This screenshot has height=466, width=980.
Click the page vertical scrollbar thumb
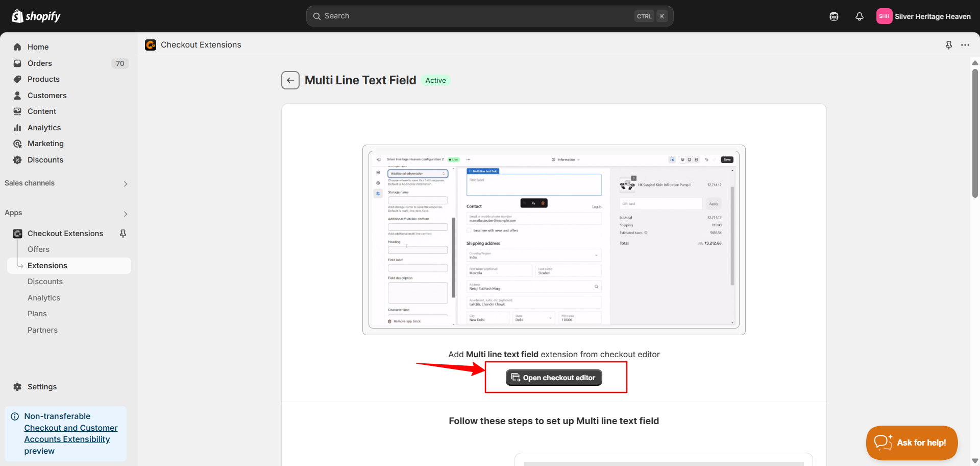pos(975,133)
